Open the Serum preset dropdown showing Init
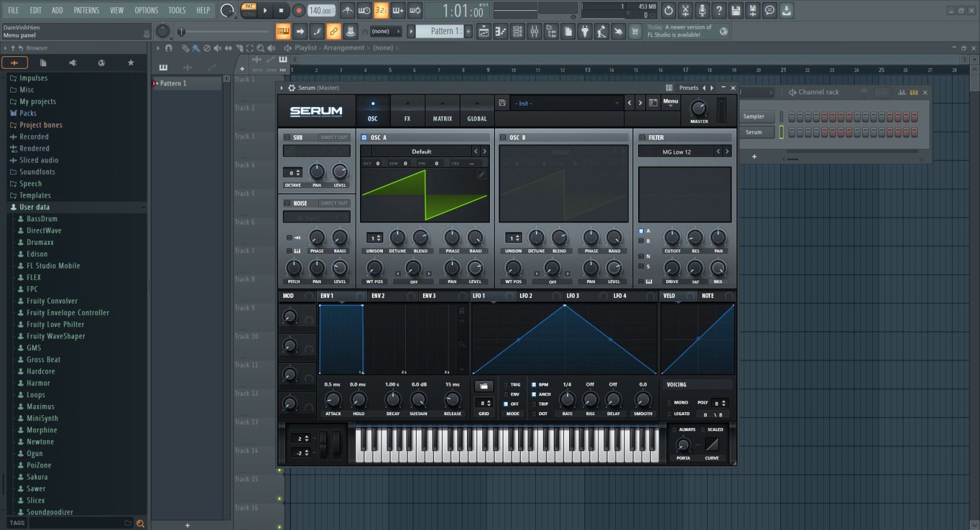Image resolution: width=980 pixels, height=530 pixels. (561, 103)
